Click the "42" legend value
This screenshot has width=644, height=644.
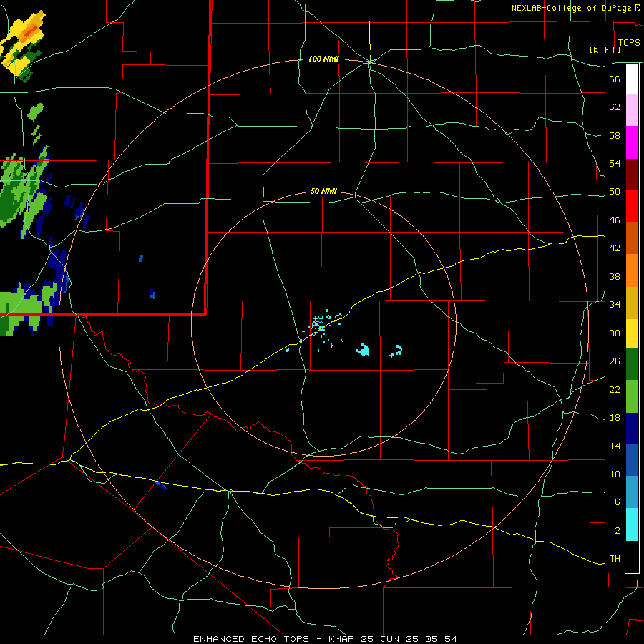(x=615, y=248)
